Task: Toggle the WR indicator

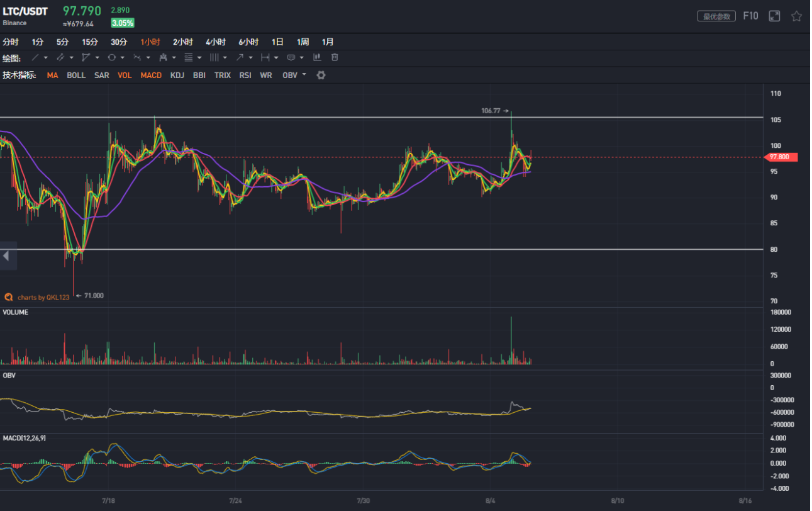Action: tap(266, 75)
